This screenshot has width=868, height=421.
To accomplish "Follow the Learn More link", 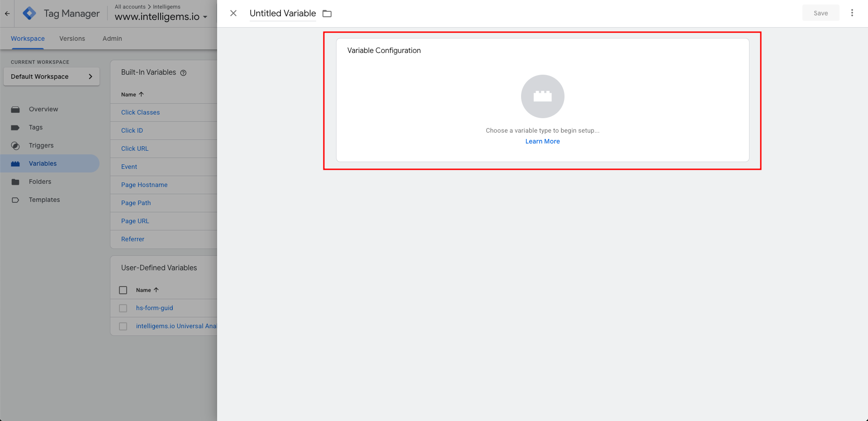I will 542,141.
